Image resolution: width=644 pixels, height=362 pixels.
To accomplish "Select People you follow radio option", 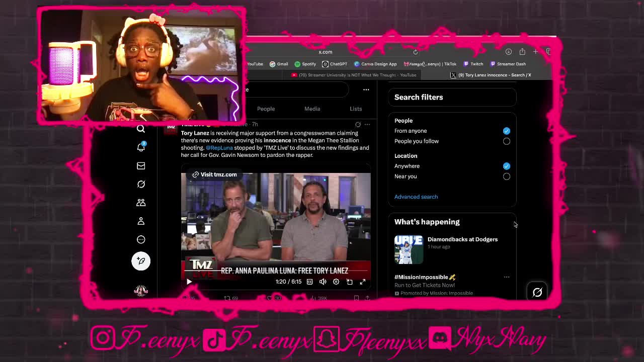I will click(x=506, y=141).
